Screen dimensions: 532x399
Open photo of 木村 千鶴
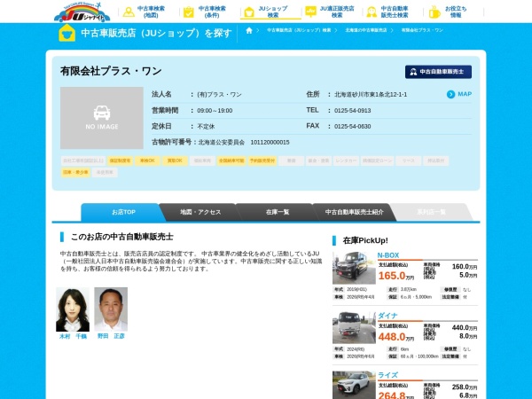(x=73, y=309)
